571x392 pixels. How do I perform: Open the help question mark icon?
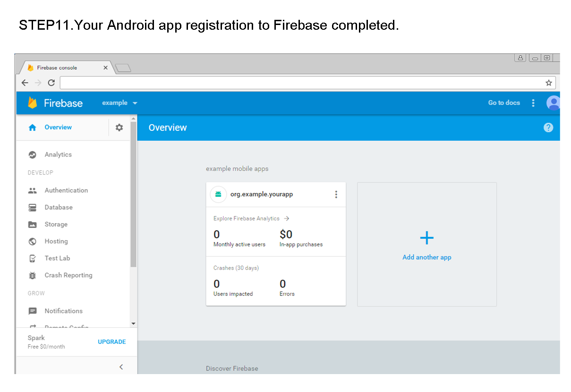click(x=548, y=127)
